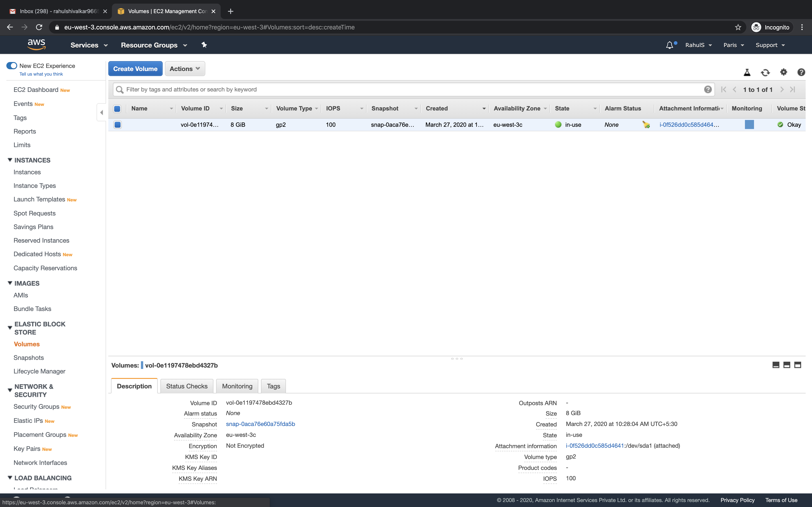Screen dimensions: 812x507
Task: Open the snap-0aca76e60a75fda5b snapshot link
Action: point(260,424)
